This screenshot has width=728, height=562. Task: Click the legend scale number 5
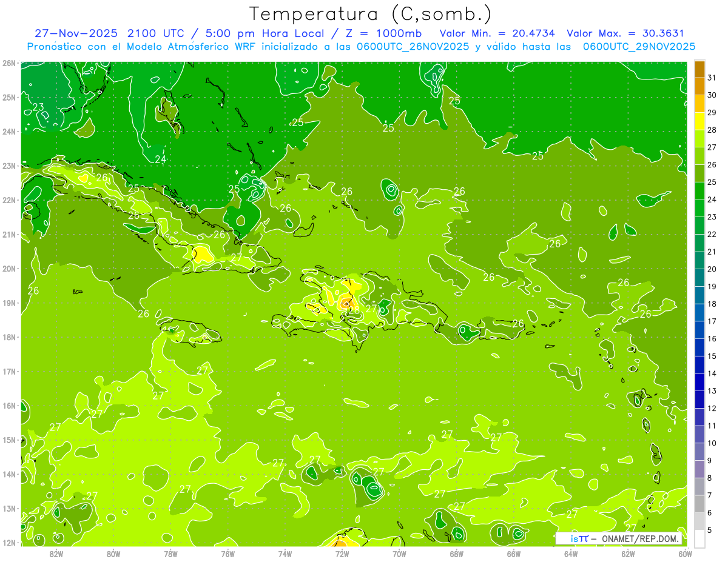[x=710, y=530]
